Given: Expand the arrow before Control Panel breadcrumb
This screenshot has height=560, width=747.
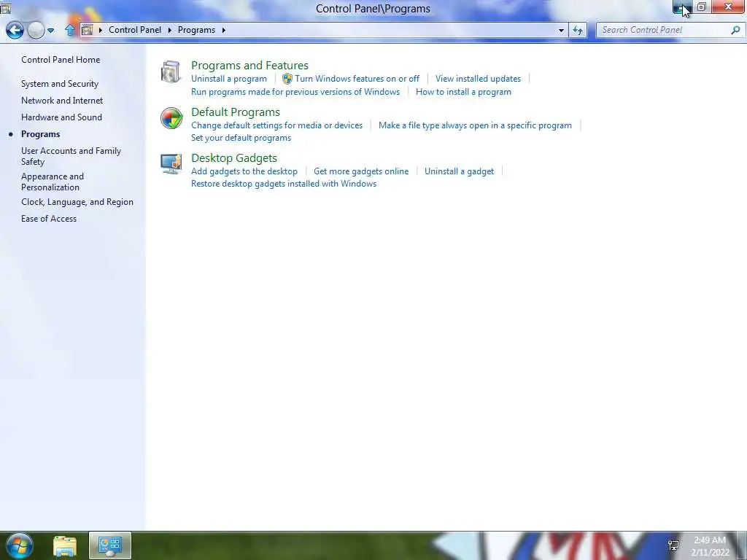Looking at the screenshot, I should click(101, 30).
